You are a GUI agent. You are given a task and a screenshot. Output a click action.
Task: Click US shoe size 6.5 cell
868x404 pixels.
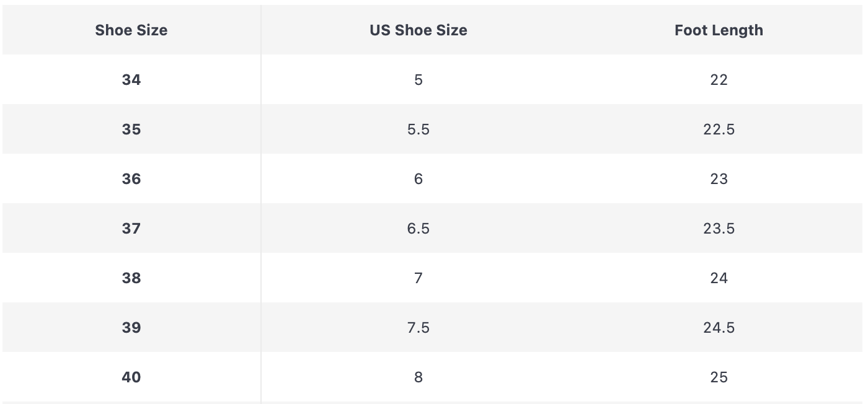[x=418, y=228]
